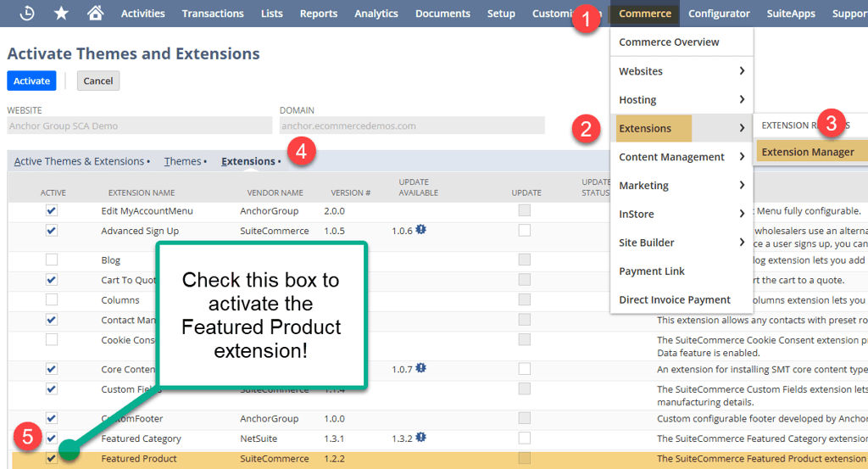Image resolution: width=868 pixels, height=469 pixels.
Task: Click Edit MyAccountMenu extension name
Action: [147, 211]
